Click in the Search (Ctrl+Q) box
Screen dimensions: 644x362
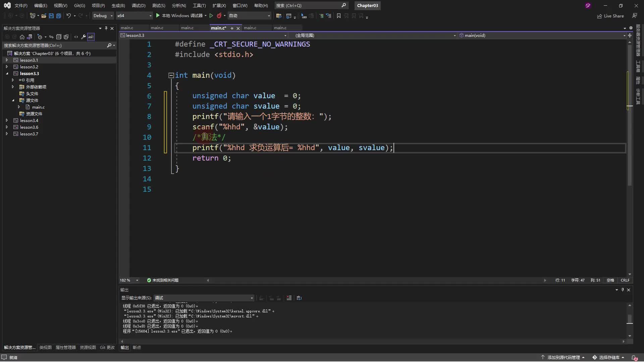[x=311, y=5]
